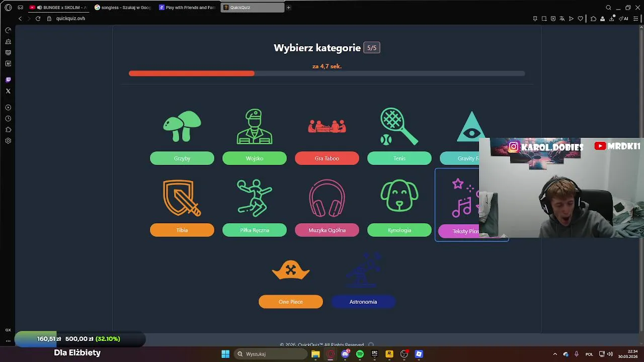The width and height of the screenshot is (644, 362).
Task: Select the Astronomia category button
Action: 363,302
